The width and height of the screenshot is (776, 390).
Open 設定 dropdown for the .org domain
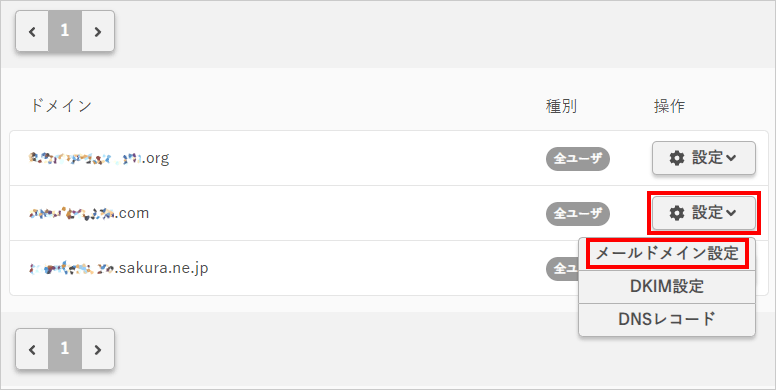[704, 158]
